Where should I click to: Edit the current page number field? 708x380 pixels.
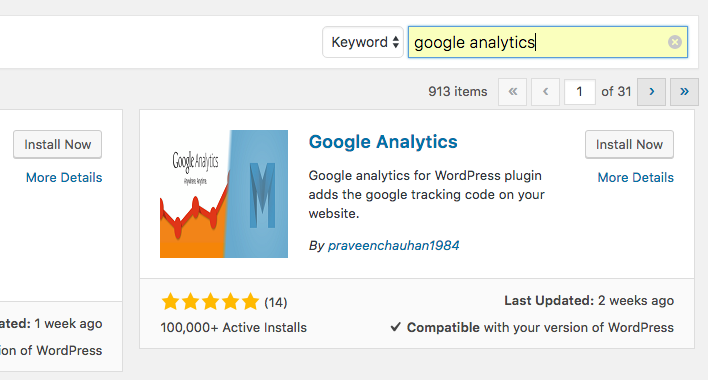580,92
